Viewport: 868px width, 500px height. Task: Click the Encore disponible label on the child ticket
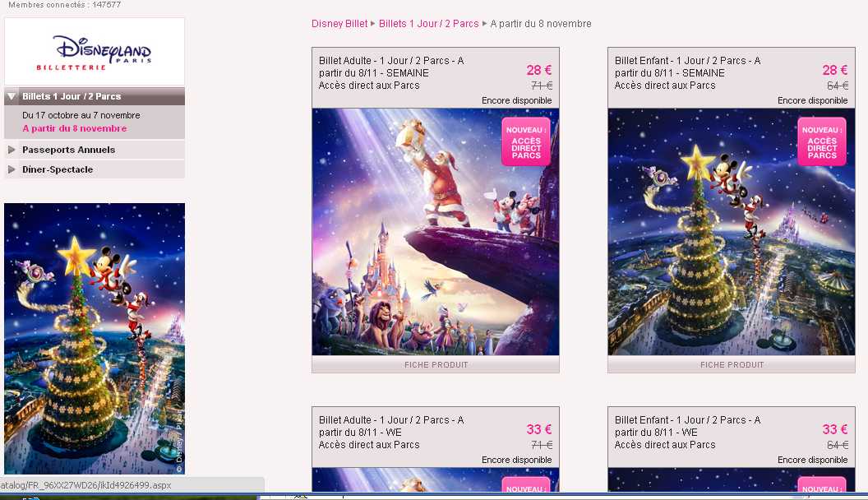(814, 100)
